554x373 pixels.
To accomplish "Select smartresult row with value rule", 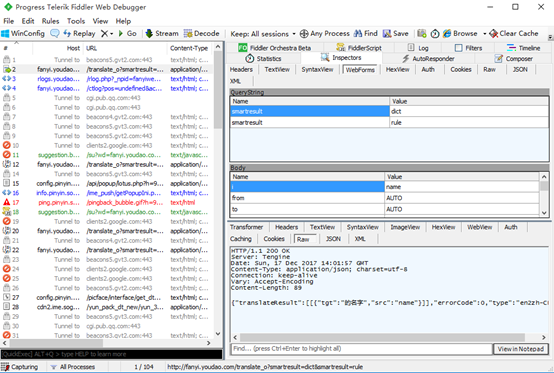I will point(389,123).
